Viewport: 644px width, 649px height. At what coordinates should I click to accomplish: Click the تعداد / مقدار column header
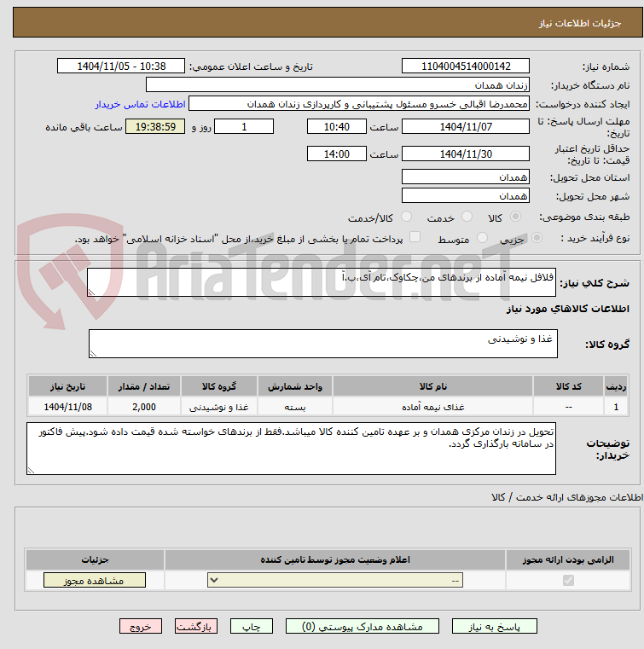(x=144, y=386)
